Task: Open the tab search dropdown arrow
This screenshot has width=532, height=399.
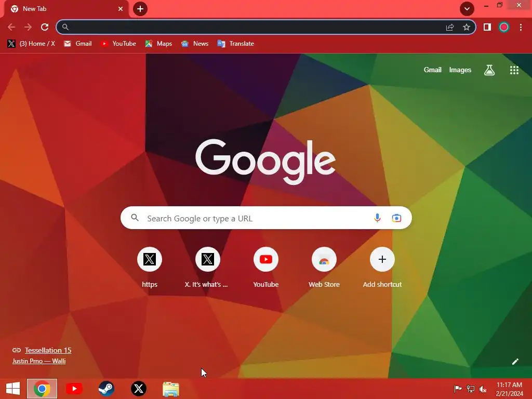Action: tap(467, 9)
